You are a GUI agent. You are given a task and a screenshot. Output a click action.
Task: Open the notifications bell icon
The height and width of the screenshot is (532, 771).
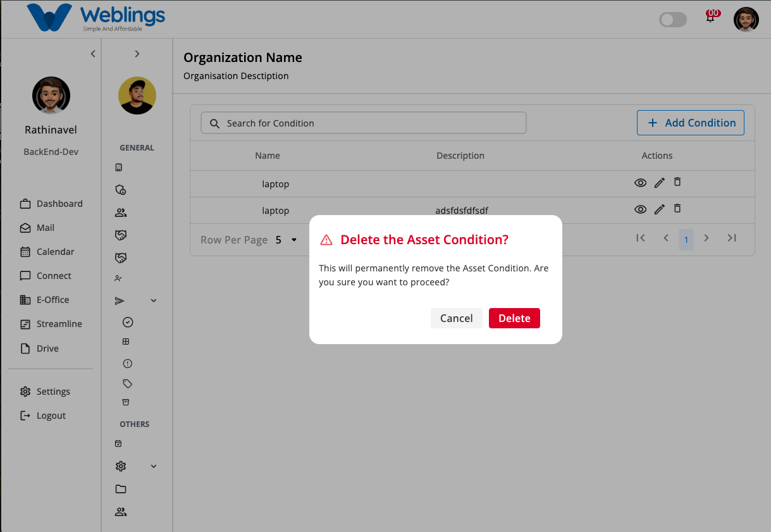(711, 18)
